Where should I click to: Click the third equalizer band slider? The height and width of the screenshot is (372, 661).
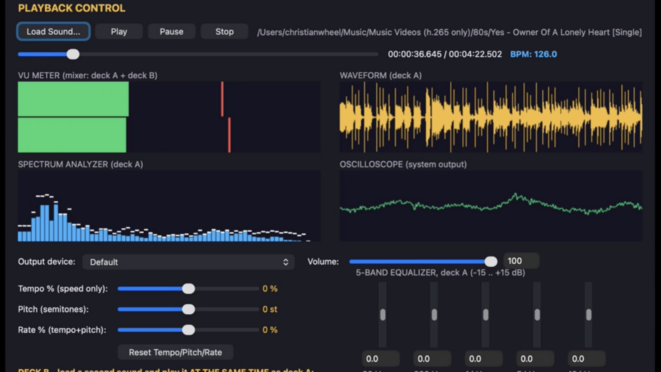point(486,315)
